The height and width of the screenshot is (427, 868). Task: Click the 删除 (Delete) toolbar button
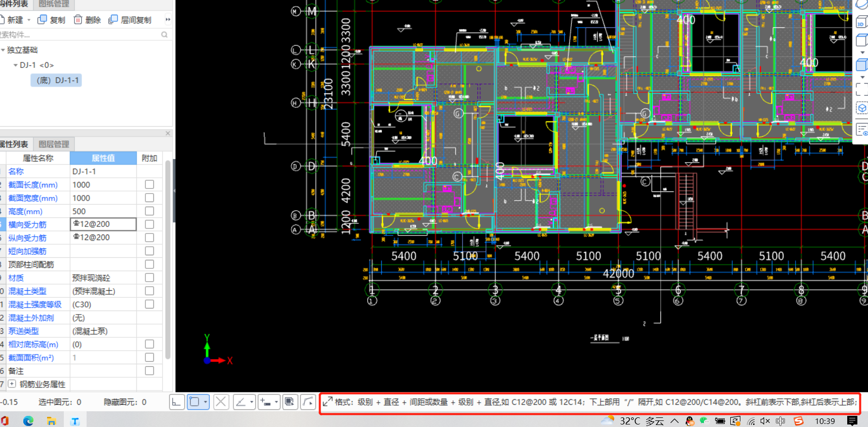tap(87, 20)
